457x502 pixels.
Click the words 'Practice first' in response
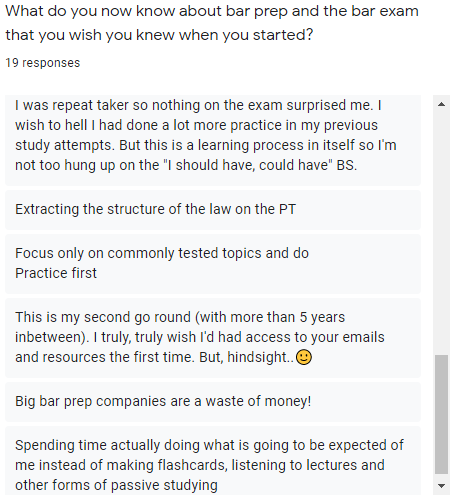(x=56, y=273)
